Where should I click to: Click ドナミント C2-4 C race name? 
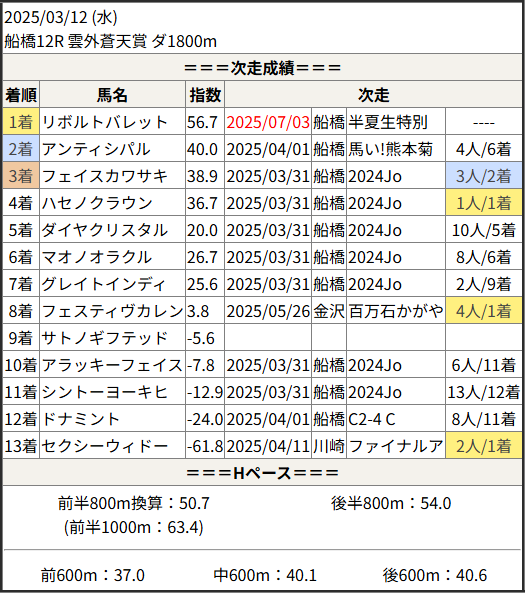372,419
